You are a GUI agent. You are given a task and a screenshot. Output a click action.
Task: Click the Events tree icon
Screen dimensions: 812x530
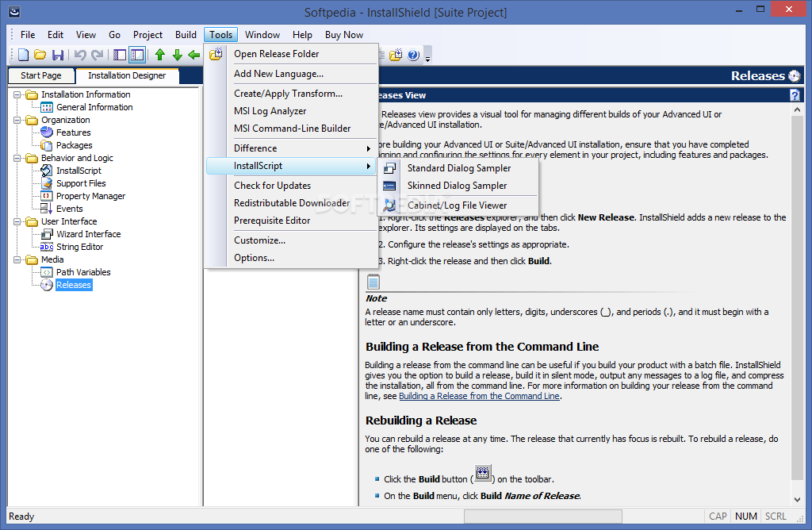click(x=47, y=208)
